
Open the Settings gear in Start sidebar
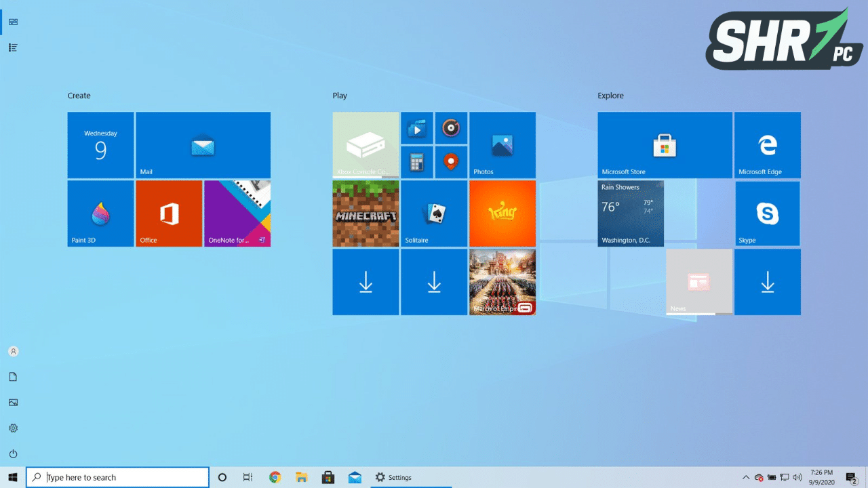[x=13, y=428]
